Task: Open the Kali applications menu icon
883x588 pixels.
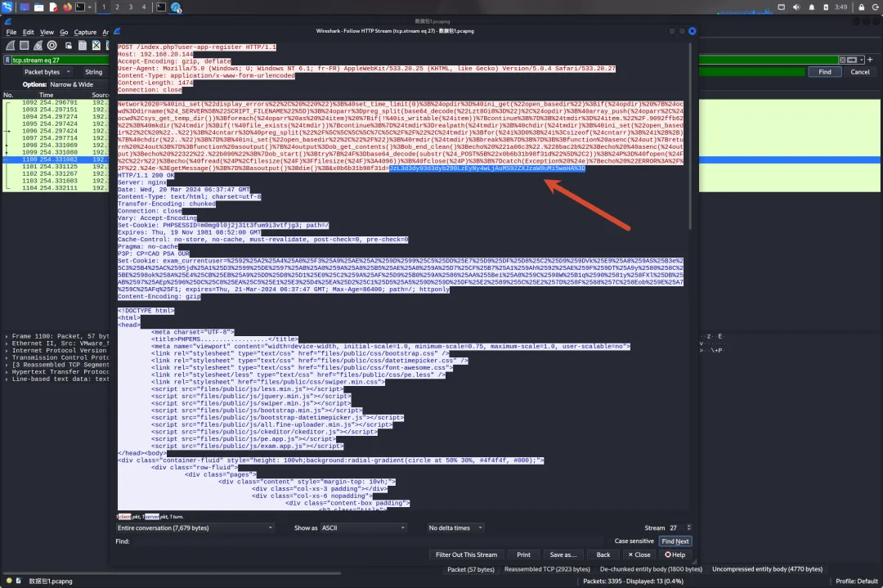Action: (x=7, y=7)
